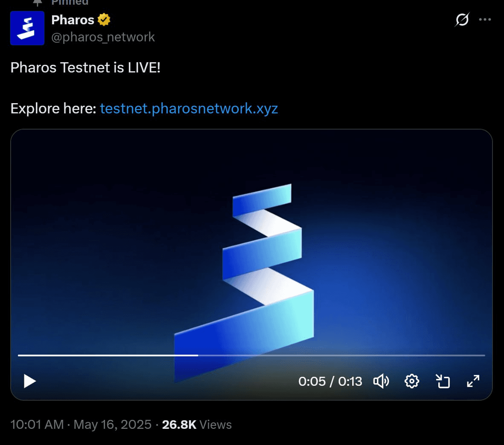504x445 pixels.
Task: Seek using the video progress bar
Action: (x=251, y=355)
